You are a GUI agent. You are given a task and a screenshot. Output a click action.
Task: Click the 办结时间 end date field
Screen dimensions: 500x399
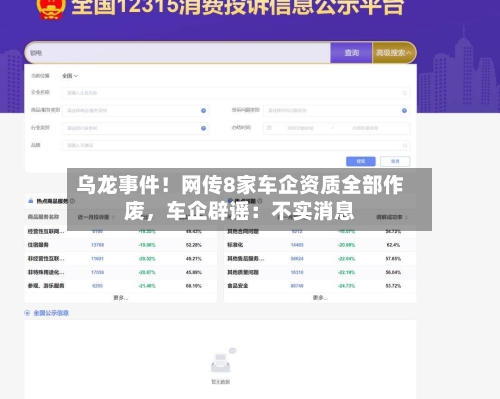(365, 128)
